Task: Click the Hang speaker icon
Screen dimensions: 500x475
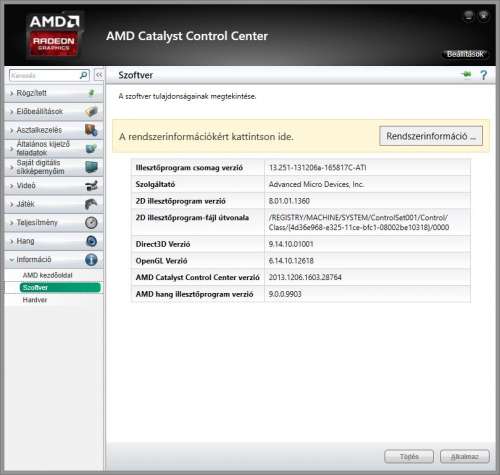Action: point(91,241)
